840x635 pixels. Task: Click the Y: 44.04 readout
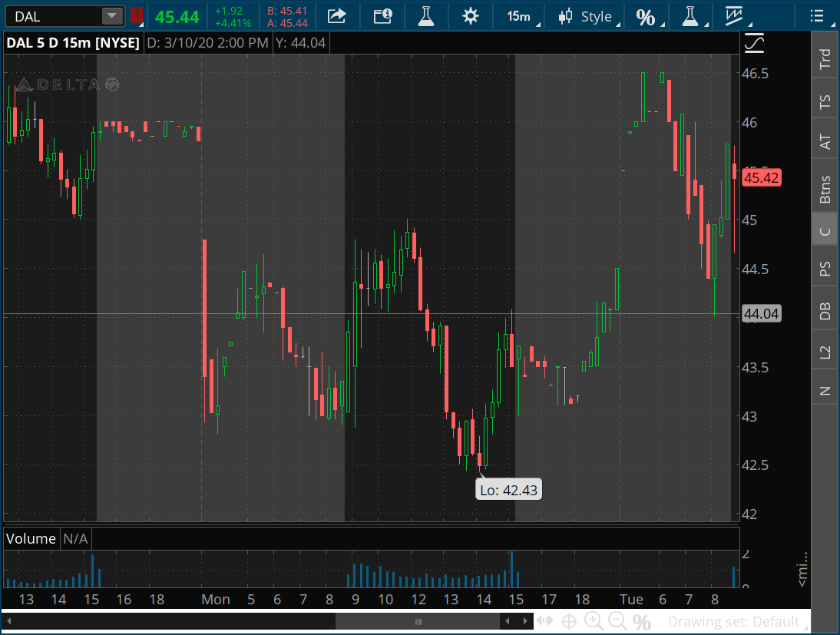click(300, 43)
